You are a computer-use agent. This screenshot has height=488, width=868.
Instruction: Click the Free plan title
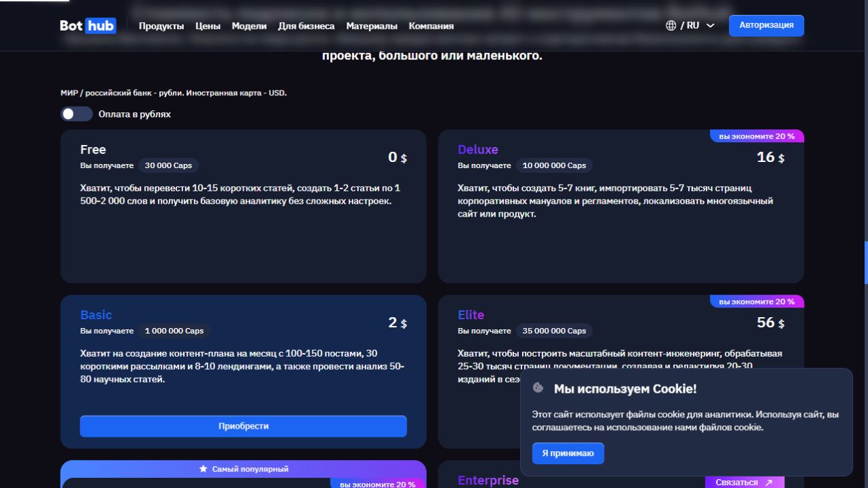tap(93, 150)
